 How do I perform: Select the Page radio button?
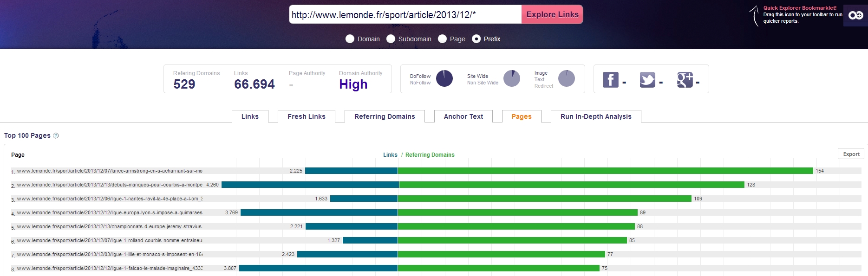pyautogui.click(x=442, y=39)
